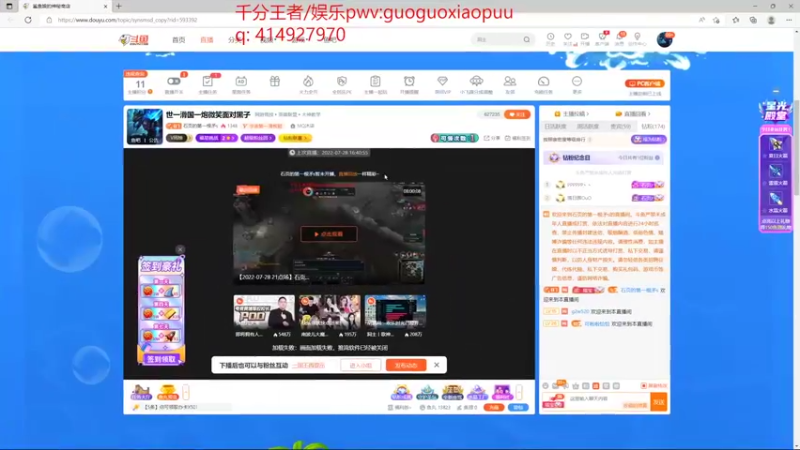This screenshot has width=800, height=450.
Task: Open the anchor avatar image
Action: 145,126
